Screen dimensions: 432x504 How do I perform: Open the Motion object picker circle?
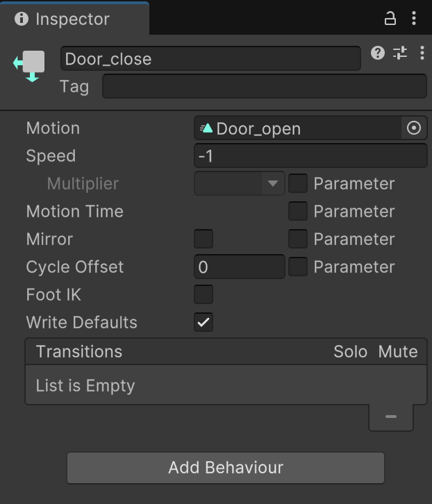tap(414, 128)
